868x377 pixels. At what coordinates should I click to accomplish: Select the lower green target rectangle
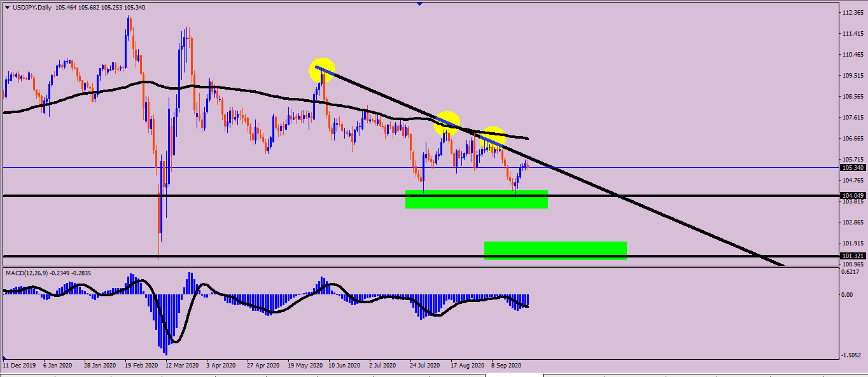coord(556,250)
